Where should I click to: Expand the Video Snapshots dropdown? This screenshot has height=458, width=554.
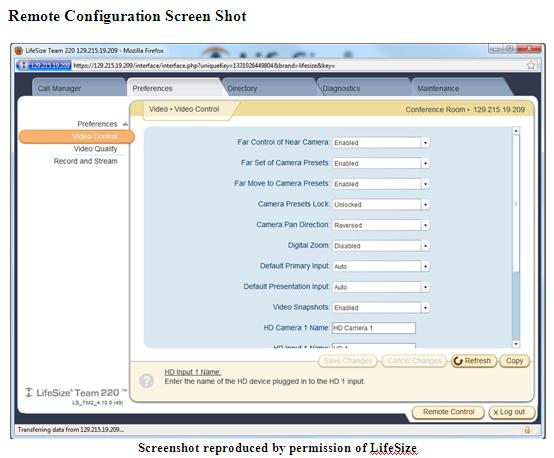click(381, 308)
